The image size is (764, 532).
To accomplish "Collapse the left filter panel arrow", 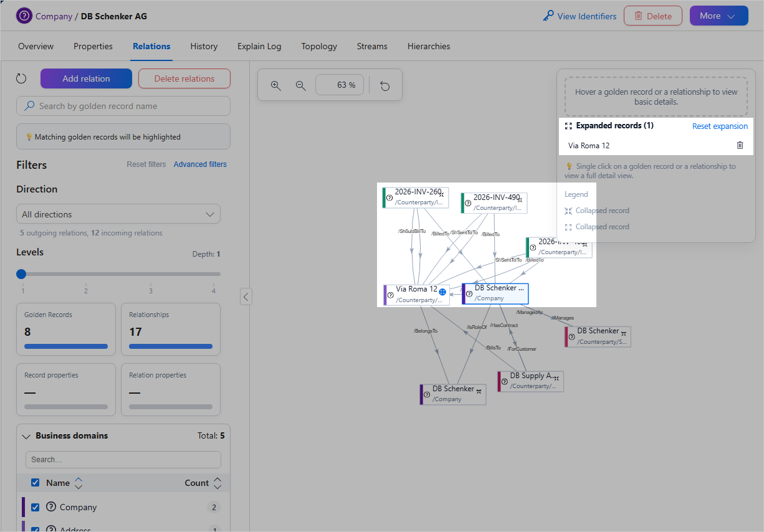I will 246,297.
